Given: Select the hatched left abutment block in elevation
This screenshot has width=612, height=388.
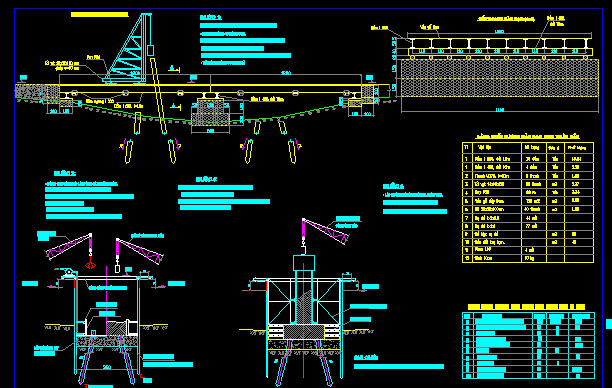Looking at the screenshot, I should [37, 92].
